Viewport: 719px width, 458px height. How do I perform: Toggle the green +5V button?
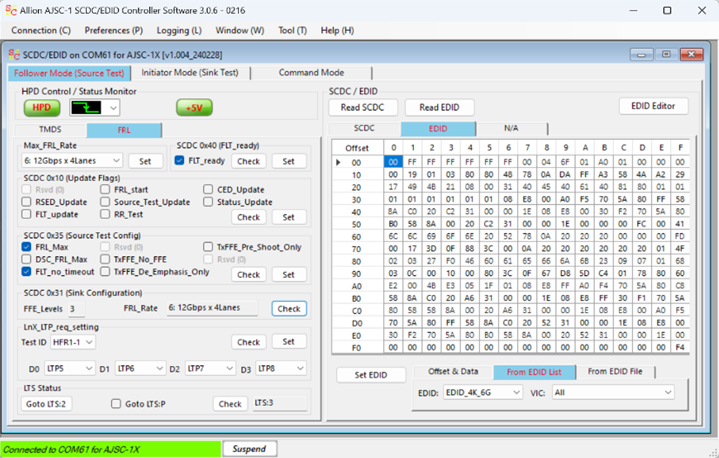(x=194, y=108)
